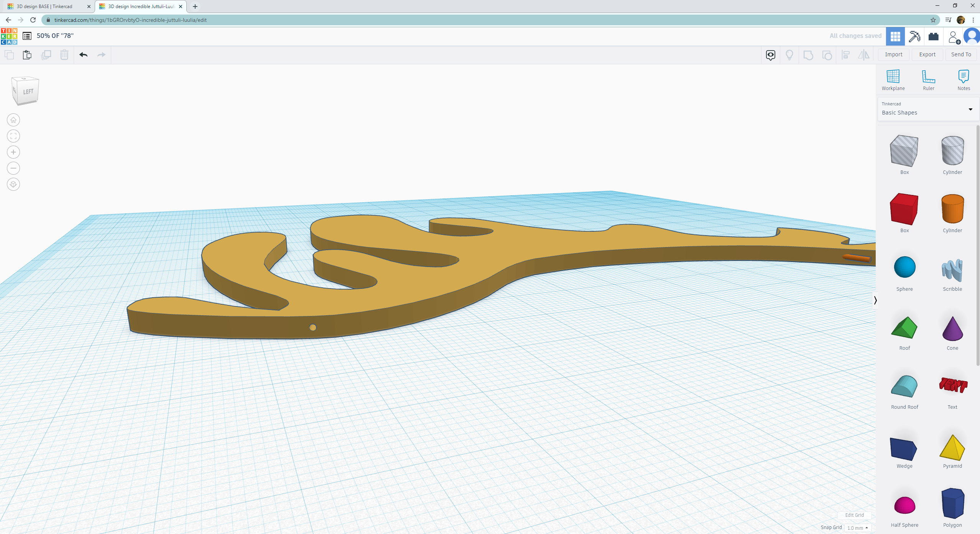Toggle the show all lightbulb icon
Screen dimensions: 980x534
(x=789, y=55)
